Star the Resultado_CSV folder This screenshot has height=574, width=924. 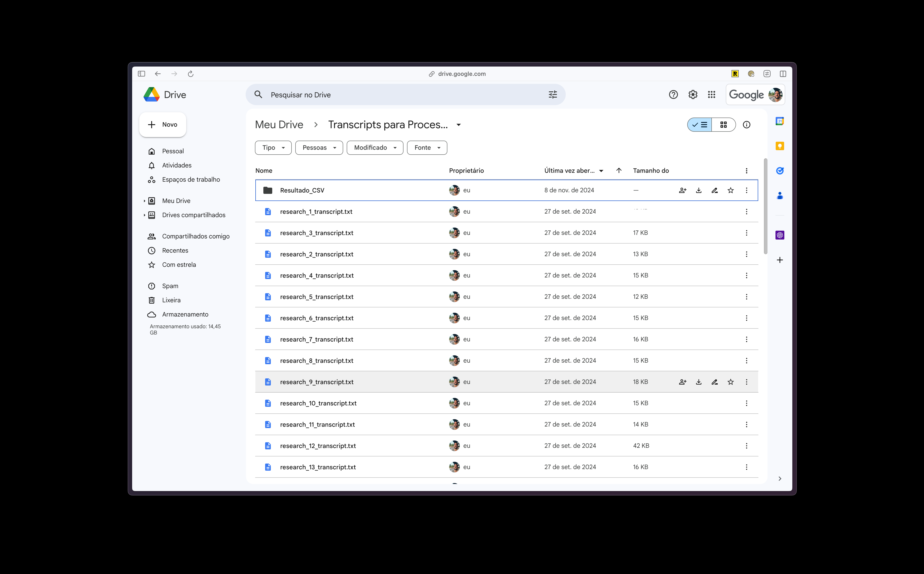730,190
